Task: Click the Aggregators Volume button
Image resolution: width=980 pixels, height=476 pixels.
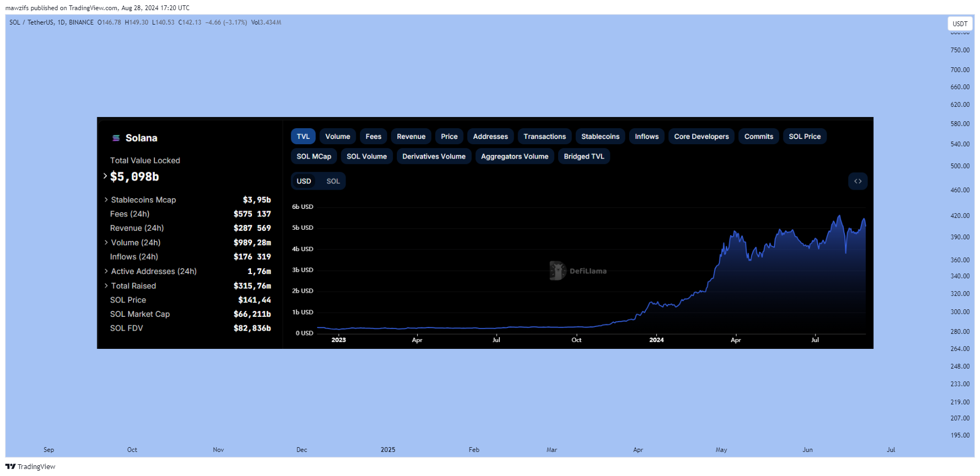Action: coord(515,156)
